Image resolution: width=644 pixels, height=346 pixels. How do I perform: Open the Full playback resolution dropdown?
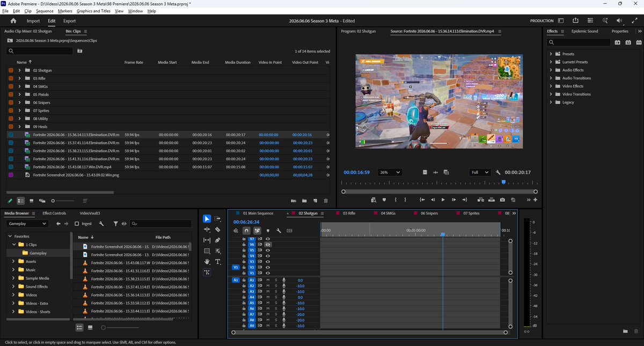coord(479,172)
